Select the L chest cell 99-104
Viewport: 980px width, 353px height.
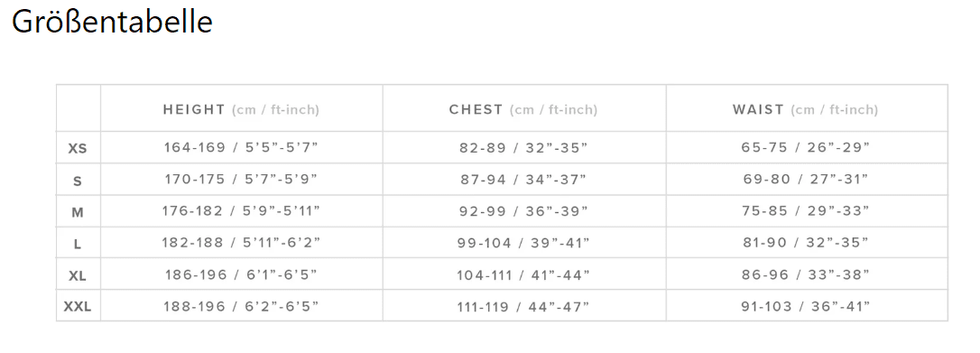coord(523,243)
